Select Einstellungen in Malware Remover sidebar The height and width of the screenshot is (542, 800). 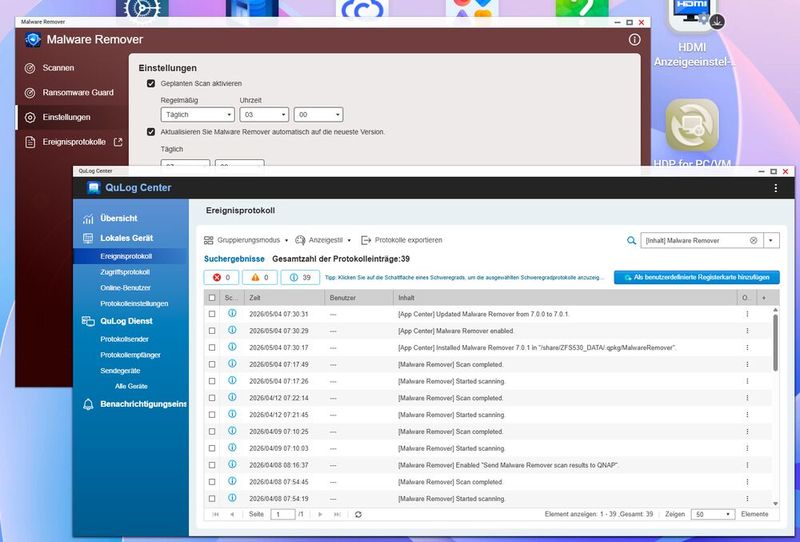[x=71, y=117]
